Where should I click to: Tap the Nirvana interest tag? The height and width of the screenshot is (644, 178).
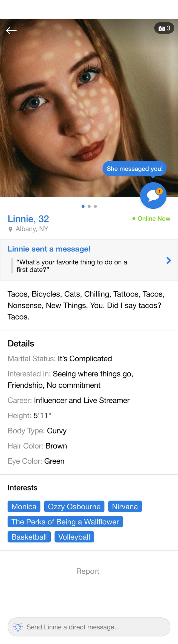pyautogui.click(x=125, y=506)
